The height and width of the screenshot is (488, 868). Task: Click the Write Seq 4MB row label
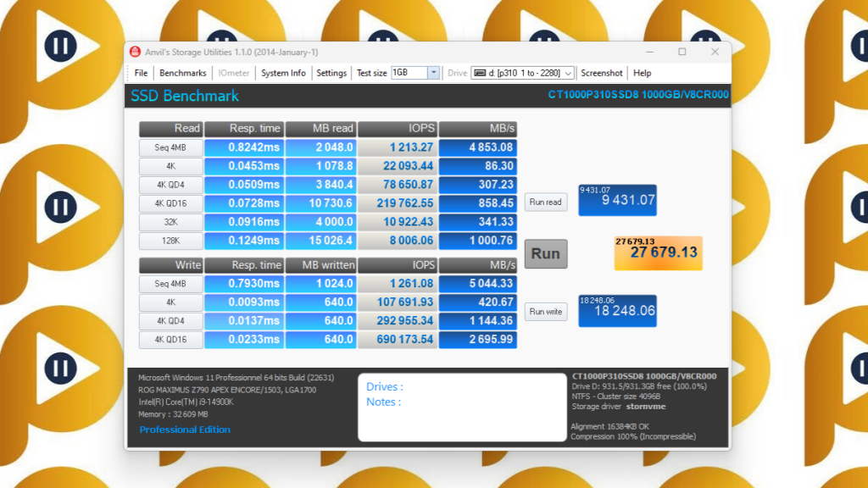pyautogui.click(x=170, y=284)
